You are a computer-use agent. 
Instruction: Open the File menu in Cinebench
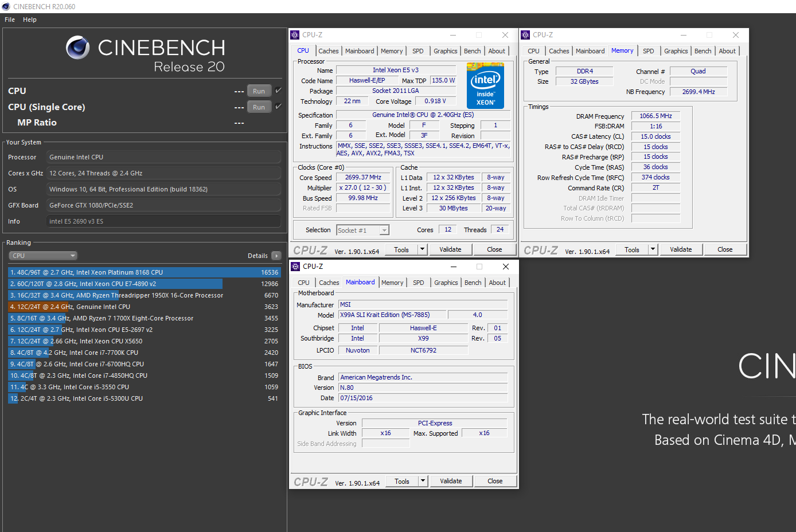point(10,19)
